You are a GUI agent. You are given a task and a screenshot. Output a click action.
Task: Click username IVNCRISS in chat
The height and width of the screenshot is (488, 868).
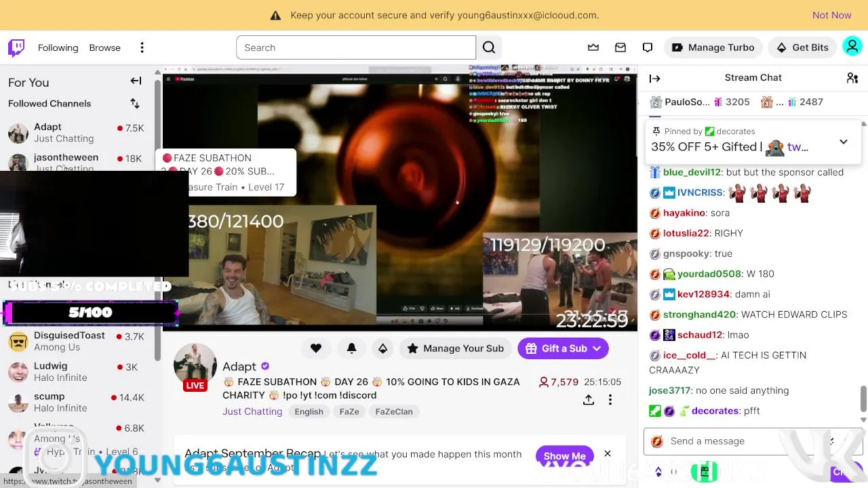coord(701,192)
